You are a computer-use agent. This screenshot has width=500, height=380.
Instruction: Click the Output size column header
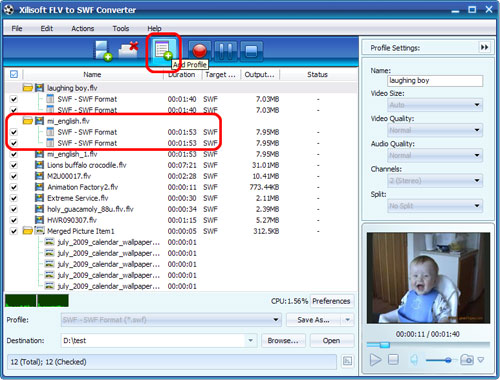click(260, 74)
